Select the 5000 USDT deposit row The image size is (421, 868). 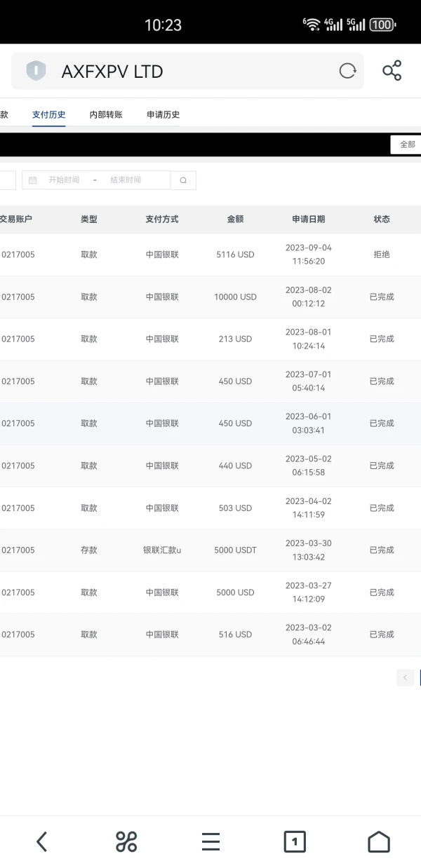click(235, 550)
